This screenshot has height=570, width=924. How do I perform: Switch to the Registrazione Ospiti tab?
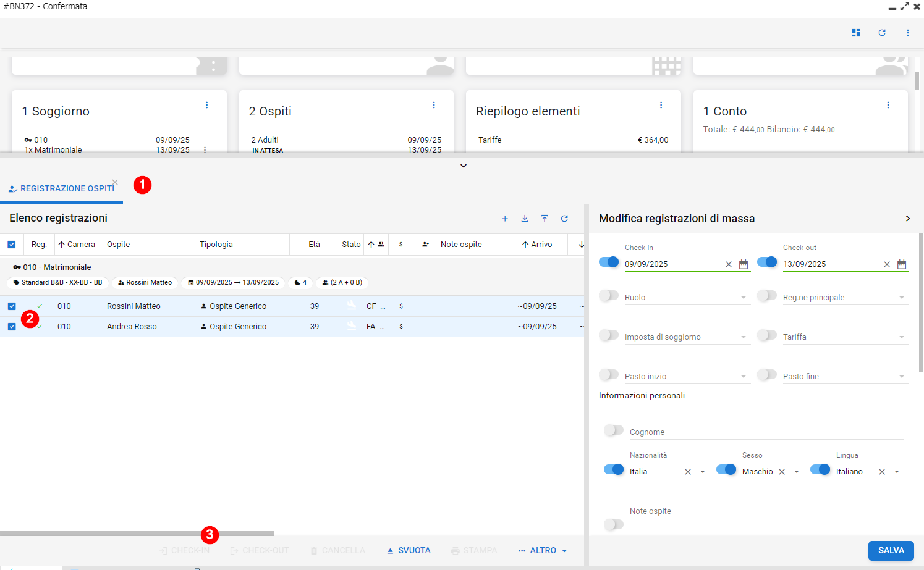click(62, 188)
